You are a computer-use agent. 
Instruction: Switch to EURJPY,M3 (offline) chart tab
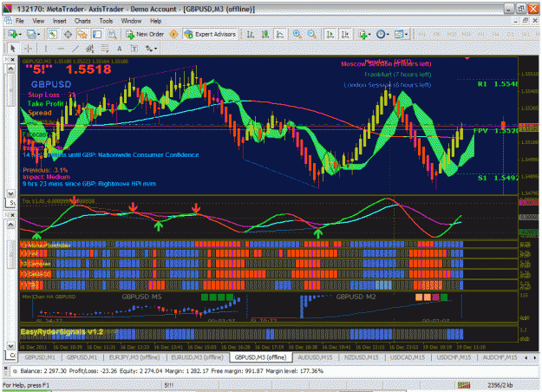click(134, 357)
